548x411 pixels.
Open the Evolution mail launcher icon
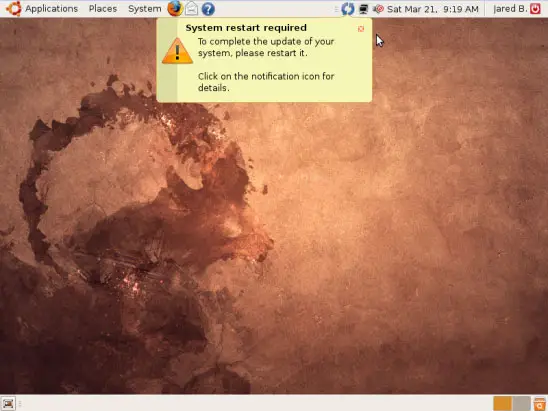tap(191, 9)
